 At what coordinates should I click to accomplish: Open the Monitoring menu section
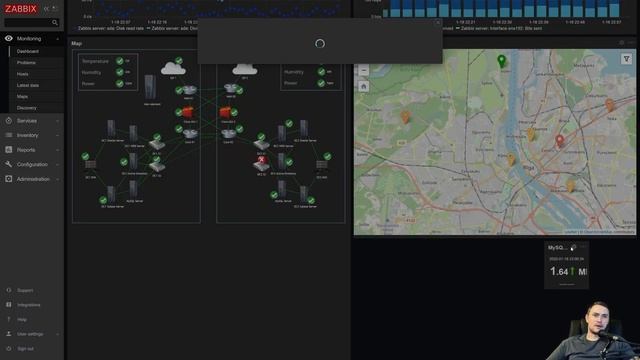coord(29,39)
